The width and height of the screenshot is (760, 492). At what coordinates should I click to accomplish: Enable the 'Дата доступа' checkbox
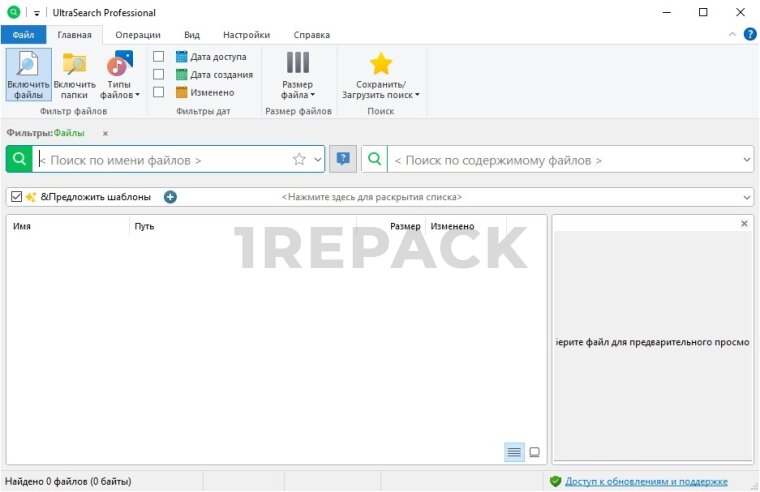click(158, 57)
